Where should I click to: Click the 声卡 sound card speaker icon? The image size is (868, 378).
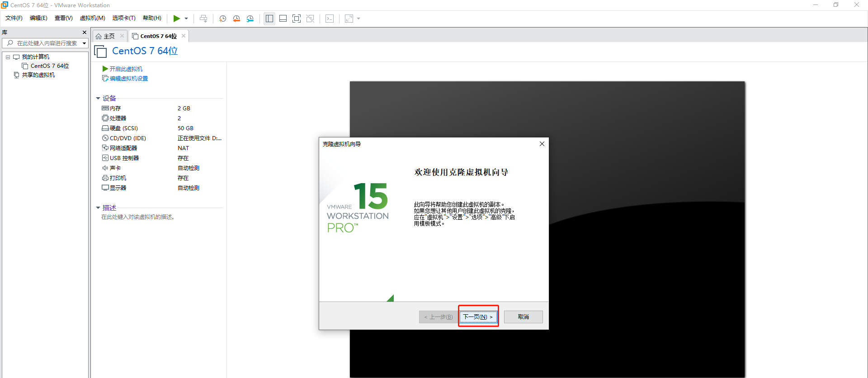click(105, 168)
